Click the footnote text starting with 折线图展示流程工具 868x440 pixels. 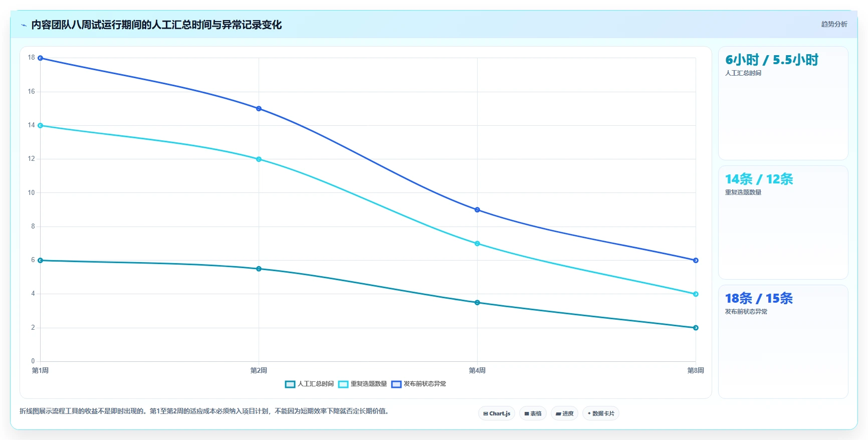pyautogui.click(x=204, y=411)
